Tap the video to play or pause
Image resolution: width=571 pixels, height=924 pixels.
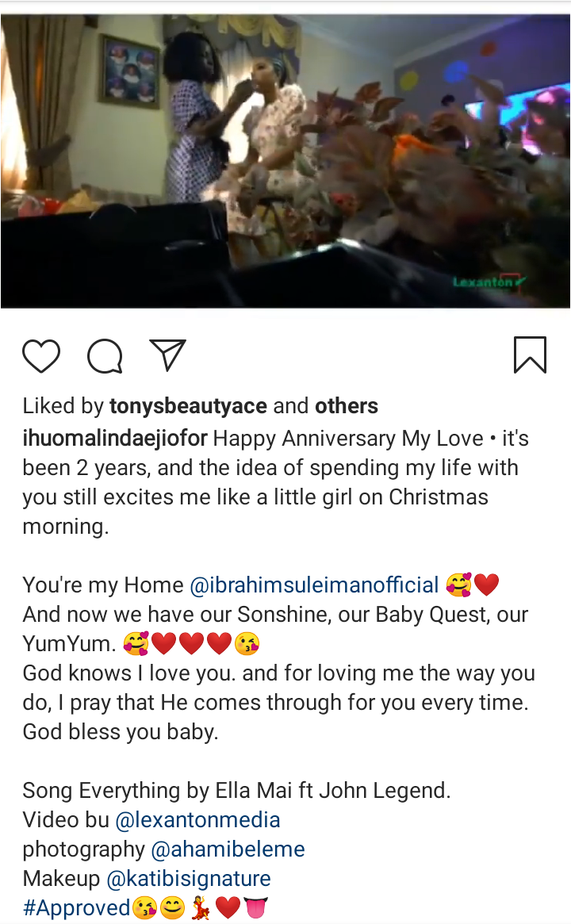pos(285,160)
